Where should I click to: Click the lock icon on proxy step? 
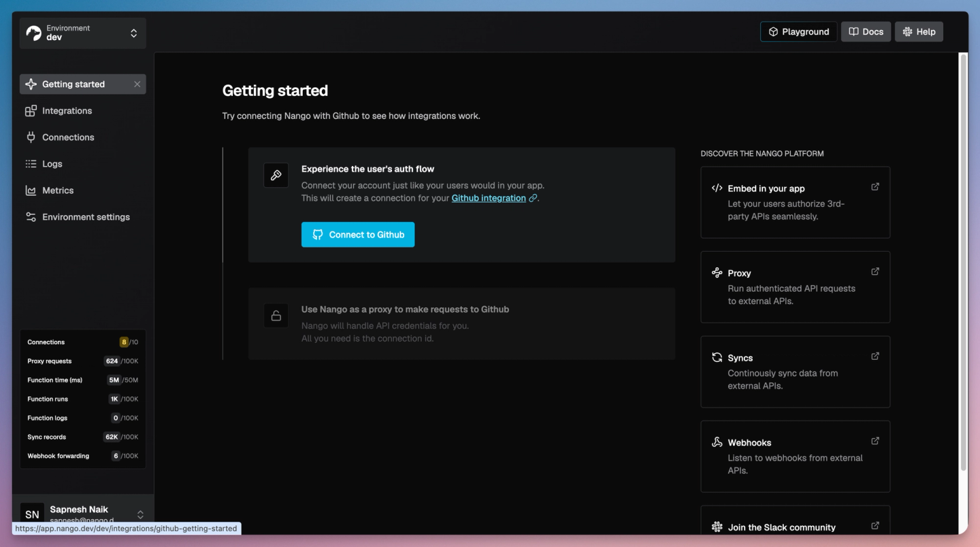pyautogui.click(x=276, y=316)
